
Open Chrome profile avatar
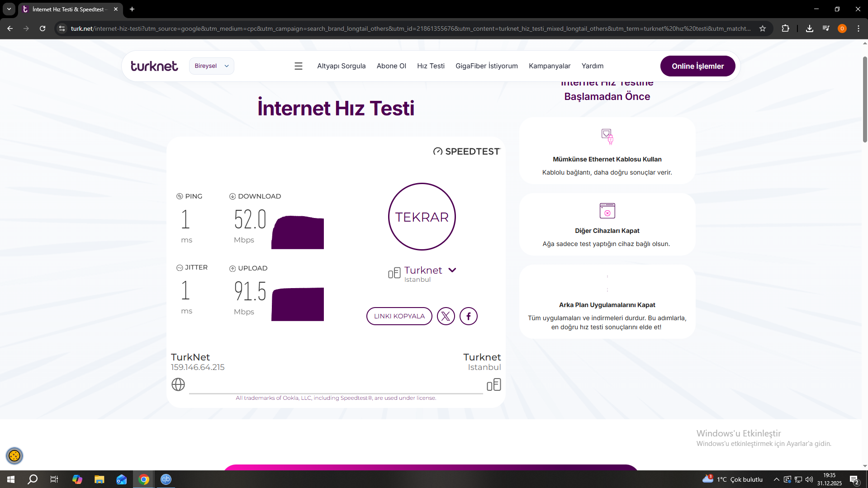pyautogui.click(x=842, y=28)
